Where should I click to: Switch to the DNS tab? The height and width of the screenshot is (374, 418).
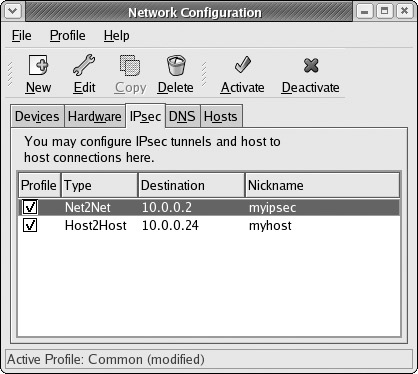[182, 117]
